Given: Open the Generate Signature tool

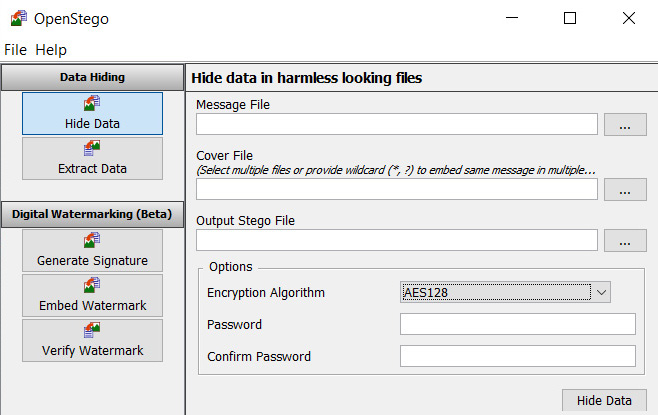Looking at the screenshot, I should coord(92,251).
